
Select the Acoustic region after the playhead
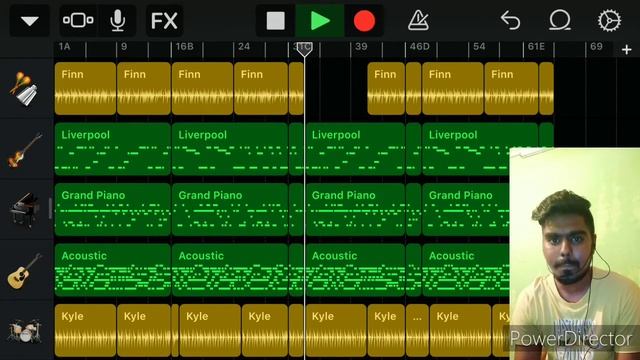point(355,270)
